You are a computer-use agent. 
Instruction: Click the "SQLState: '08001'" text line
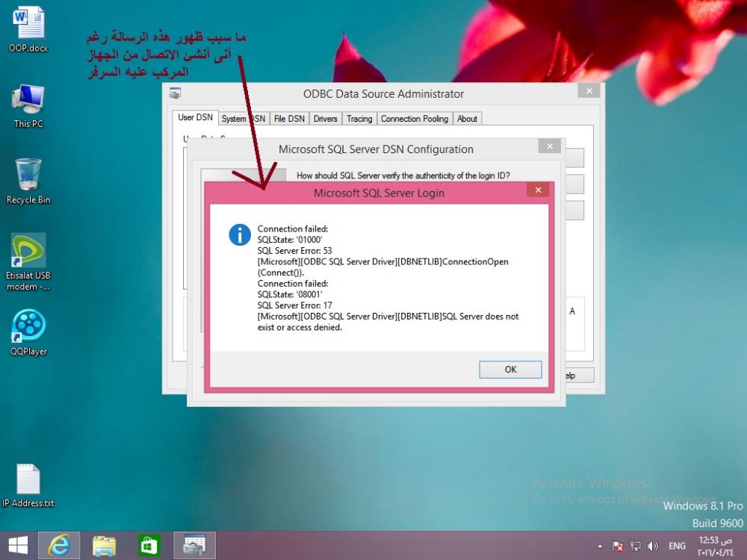click(290, 294)
